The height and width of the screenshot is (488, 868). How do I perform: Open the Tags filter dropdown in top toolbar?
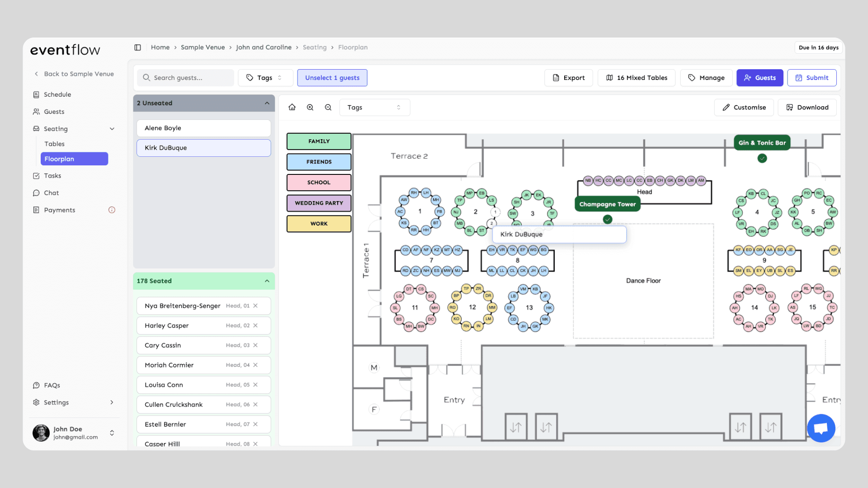point(265,78)
